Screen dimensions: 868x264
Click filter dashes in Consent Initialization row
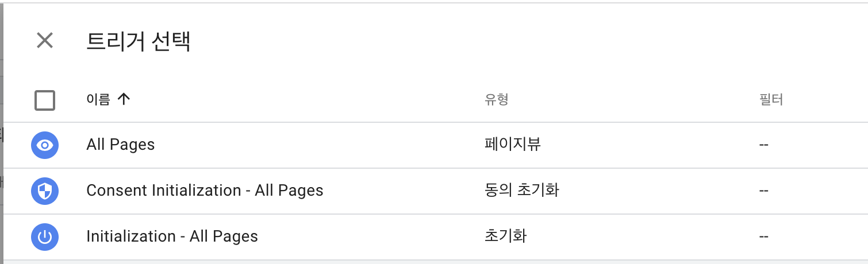(x=764, y=191)
